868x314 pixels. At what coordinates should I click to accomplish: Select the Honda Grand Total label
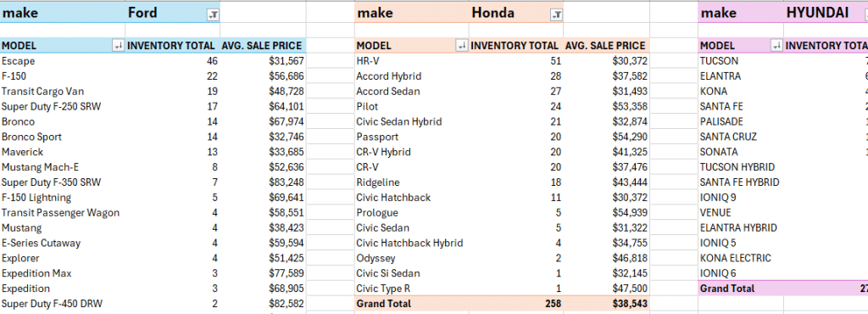(412, 304)
